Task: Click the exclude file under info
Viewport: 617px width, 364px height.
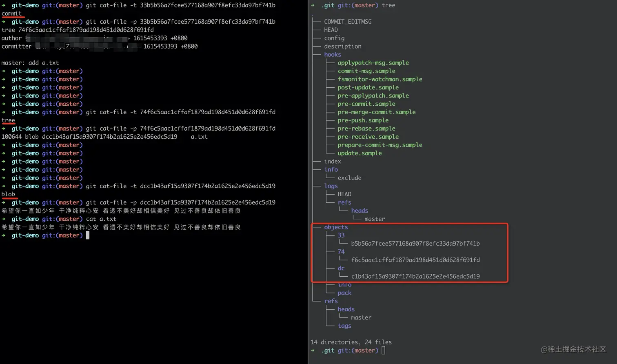Action: 349,178
